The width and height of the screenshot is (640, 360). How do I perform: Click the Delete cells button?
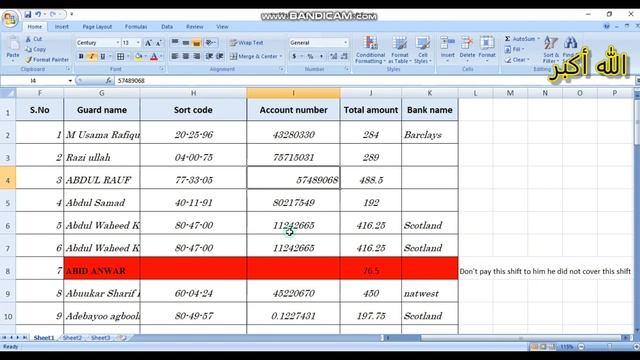click(x=467, y=49)
